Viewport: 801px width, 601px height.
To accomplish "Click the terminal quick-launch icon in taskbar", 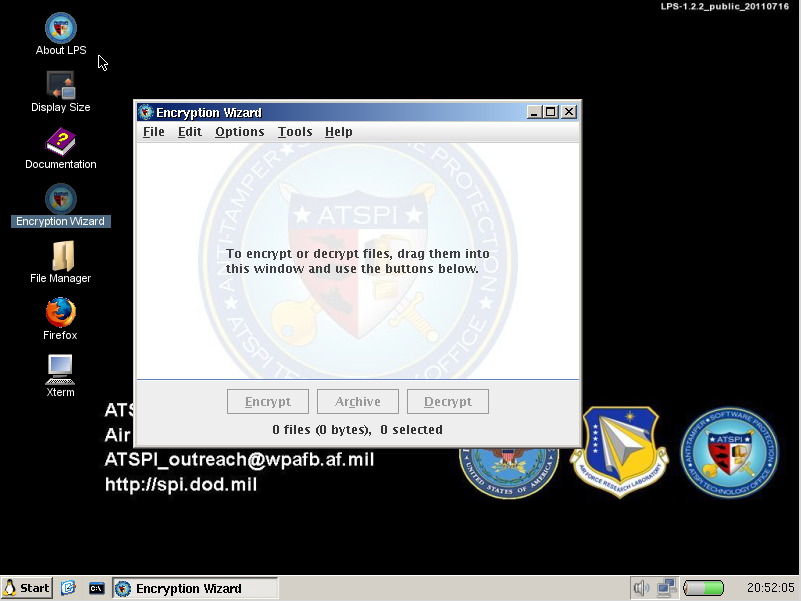I will (x=97, y=588).
